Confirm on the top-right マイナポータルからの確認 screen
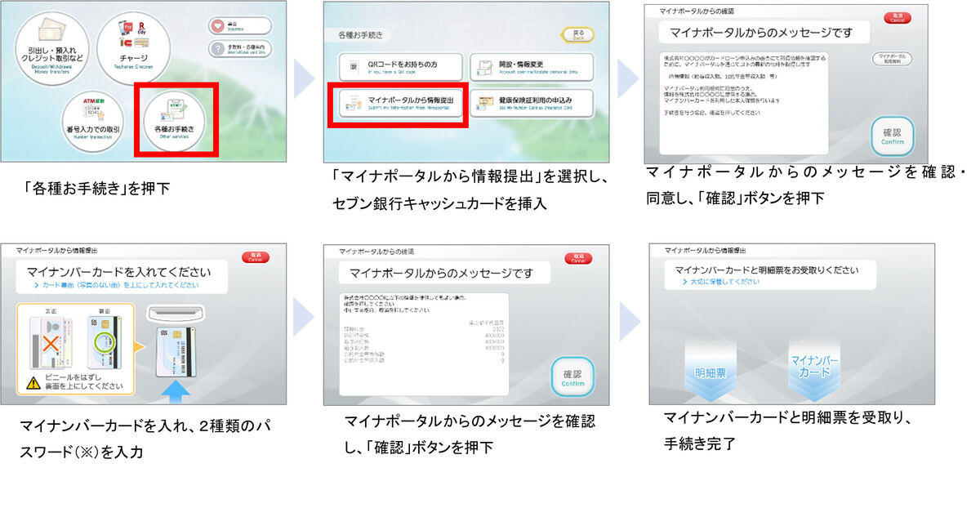 coord(893,136)
